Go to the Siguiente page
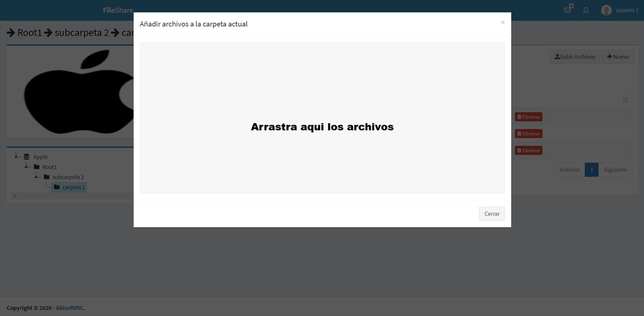Viewport: 644px width, 316px height. [x=615, y=169]
